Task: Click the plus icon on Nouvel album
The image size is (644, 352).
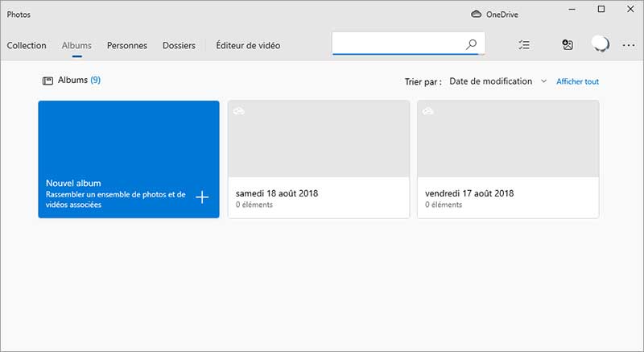Action: (x=202, y=197)
